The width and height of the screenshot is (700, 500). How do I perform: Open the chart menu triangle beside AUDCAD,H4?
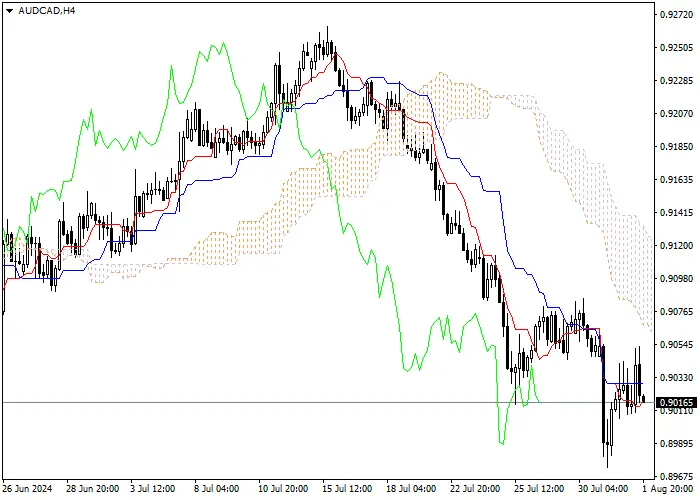pyautogui.click(x=9, y=11)
